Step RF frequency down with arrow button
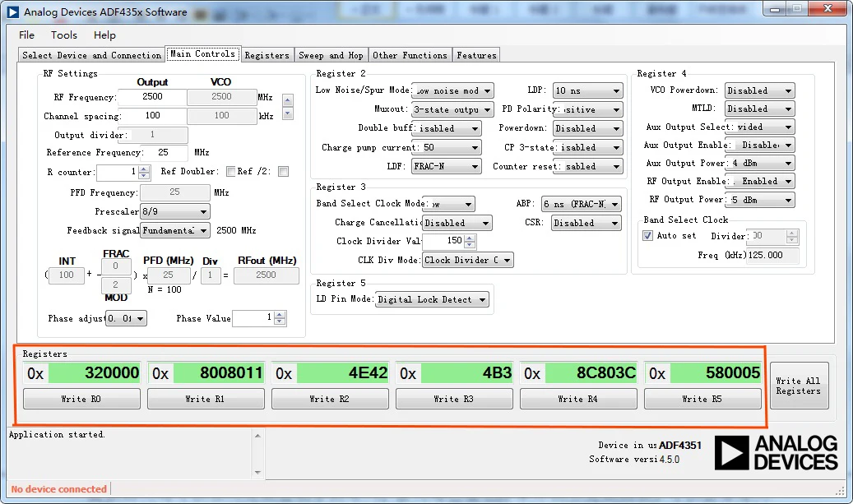 click(x=288, y=113)
